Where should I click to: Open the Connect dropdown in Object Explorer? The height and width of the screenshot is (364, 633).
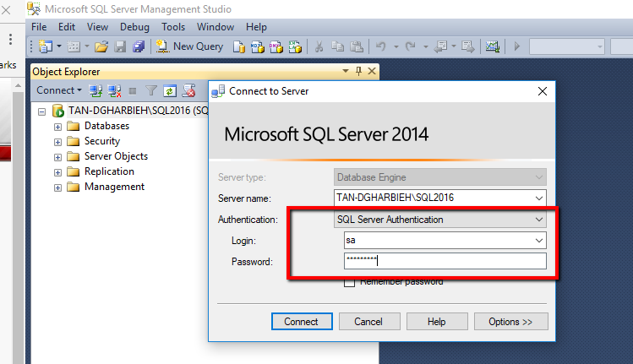click(x=59, y=90)
